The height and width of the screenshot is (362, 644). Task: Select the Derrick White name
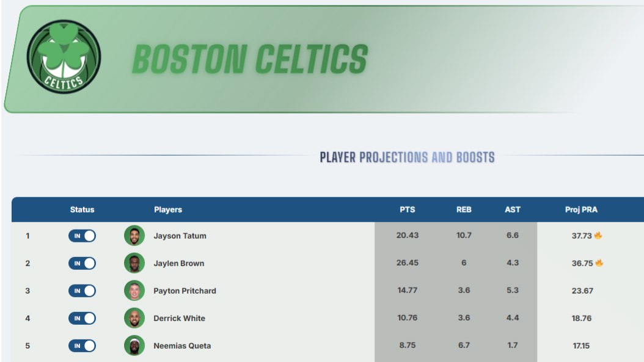179,318
